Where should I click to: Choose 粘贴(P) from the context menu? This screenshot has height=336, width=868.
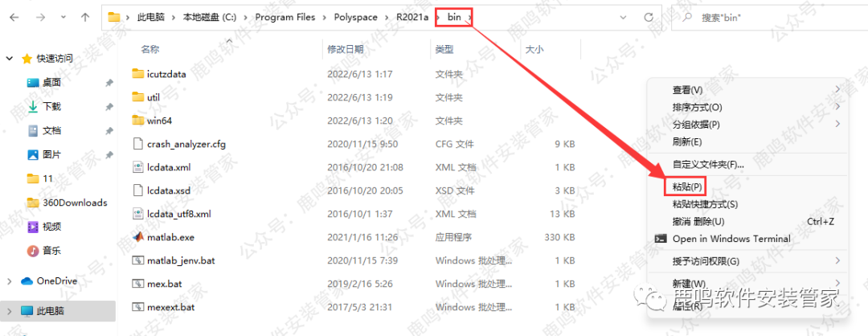click(x=747, y=187)
